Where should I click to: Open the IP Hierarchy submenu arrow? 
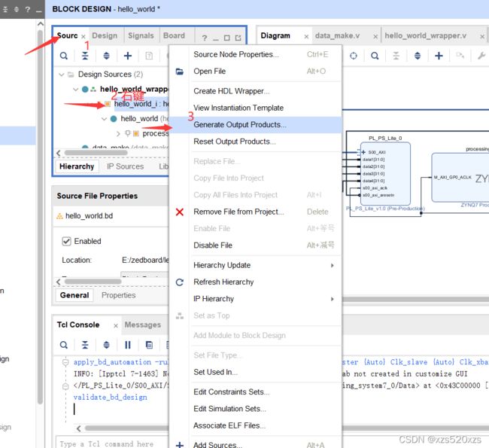coord(332,299)
